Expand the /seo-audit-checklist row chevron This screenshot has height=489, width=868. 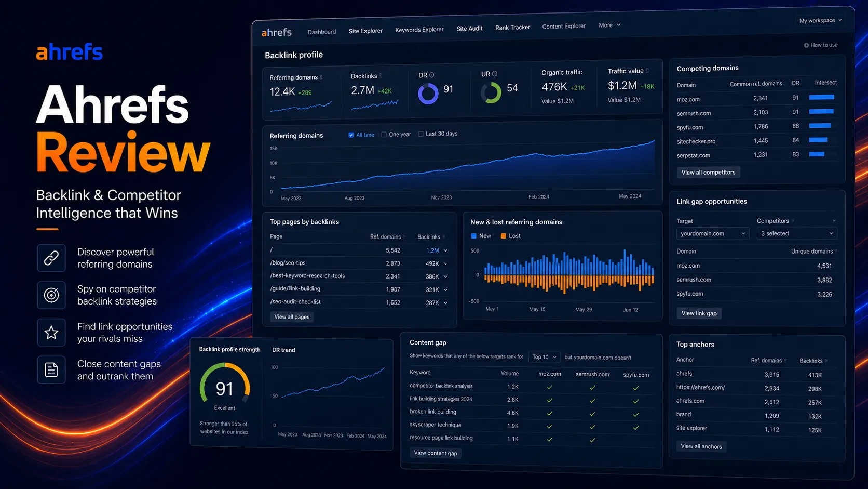pos(445,302)
